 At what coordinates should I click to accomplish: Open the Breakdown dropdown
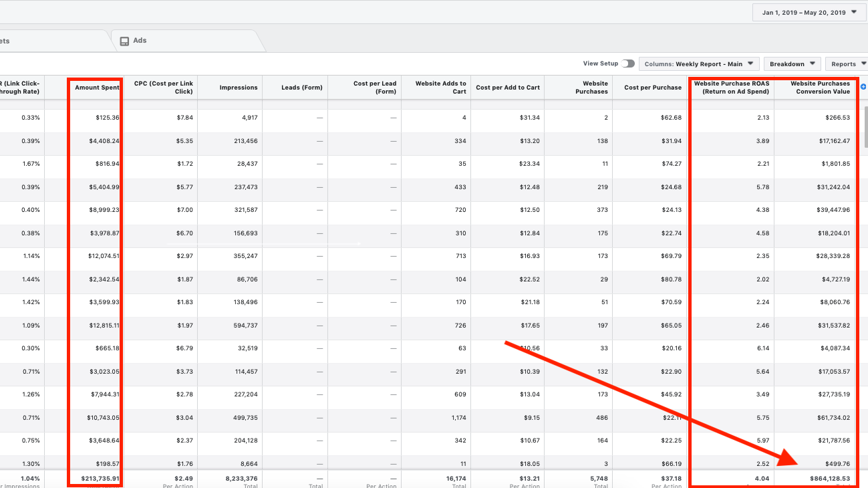792,64
